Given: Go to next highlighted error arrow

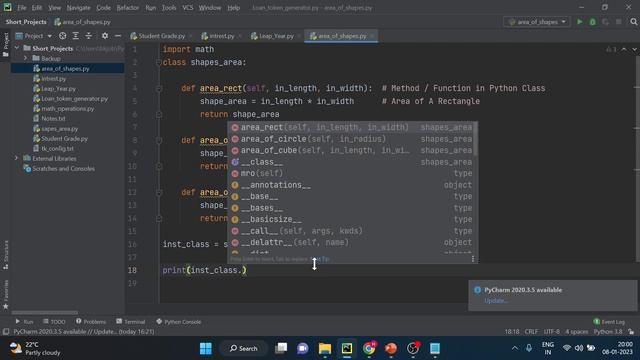Looking at the screenshot, I should (634, 49).
